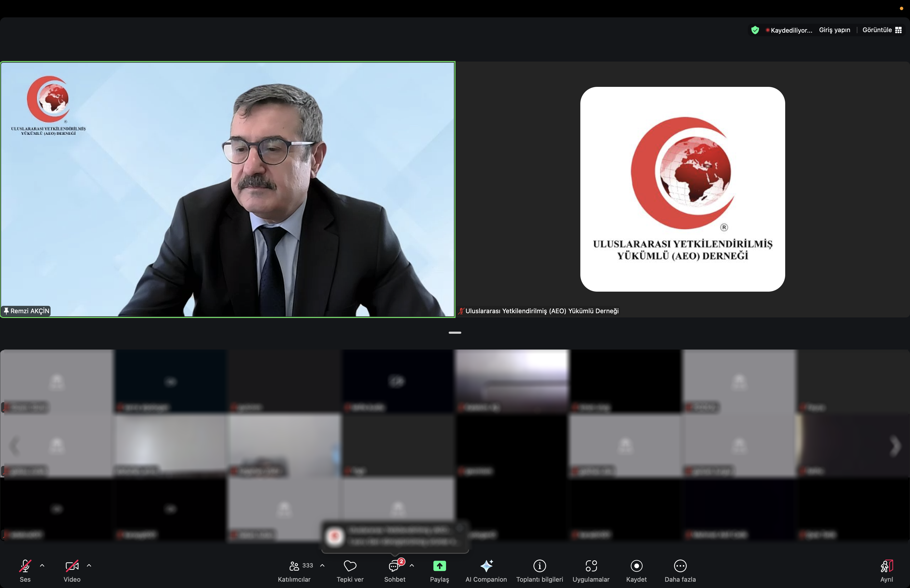The height and width of the screenshot is (588, 910).
Task: Toggle recording with Kaydet button
Action: click(x=636, y=566)
